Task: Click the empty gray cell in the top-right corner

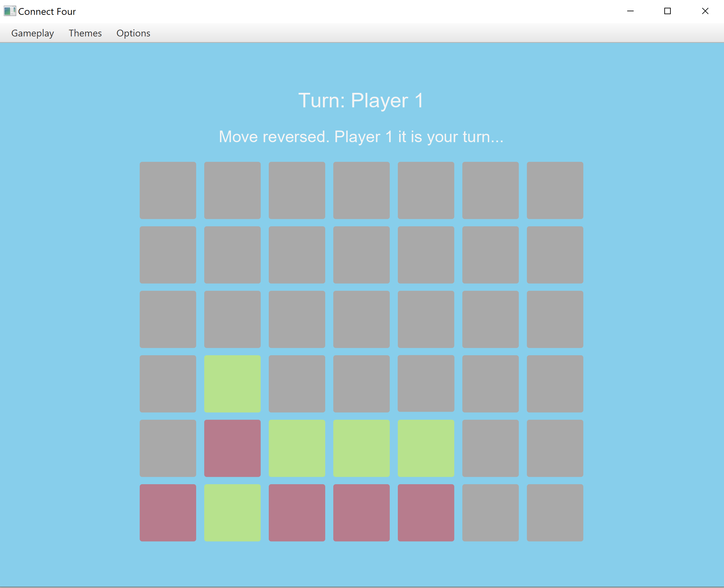Action: 555,190
